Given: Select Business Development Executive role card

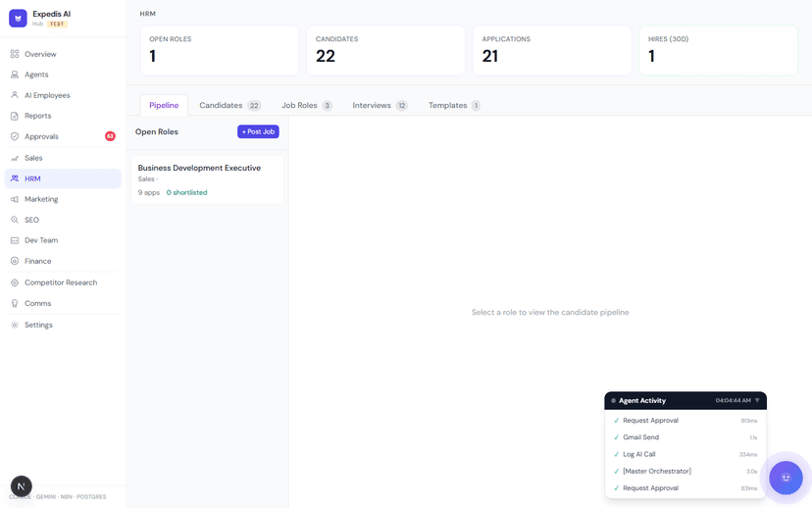Looking at the screenshot, I should coord(207,179).
